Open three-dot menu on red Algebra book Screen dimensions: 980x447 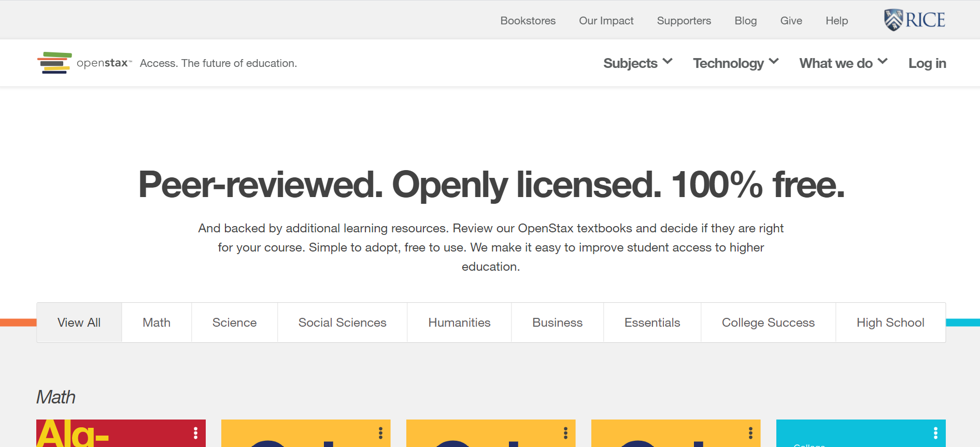coord(195,433)
